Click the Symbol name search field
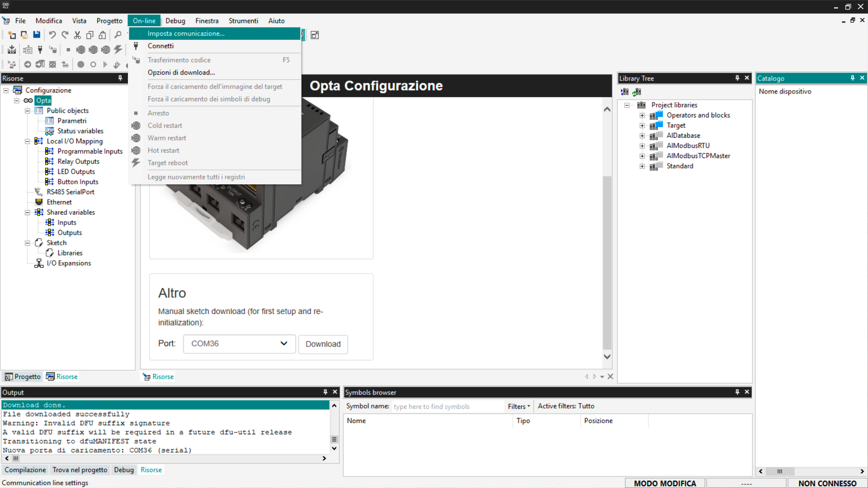The height and width of the screenshot is (488, 868). [x=447, y=406]
